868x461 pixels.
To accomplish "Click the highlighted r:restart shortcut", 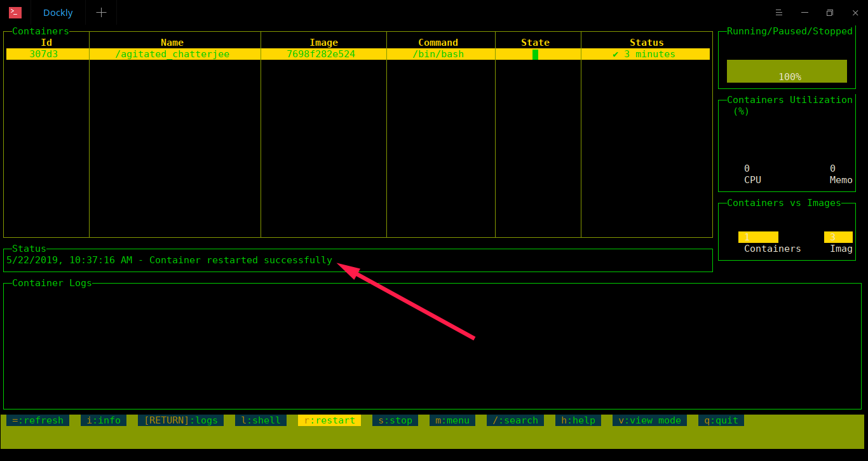I will coord(329,420).
